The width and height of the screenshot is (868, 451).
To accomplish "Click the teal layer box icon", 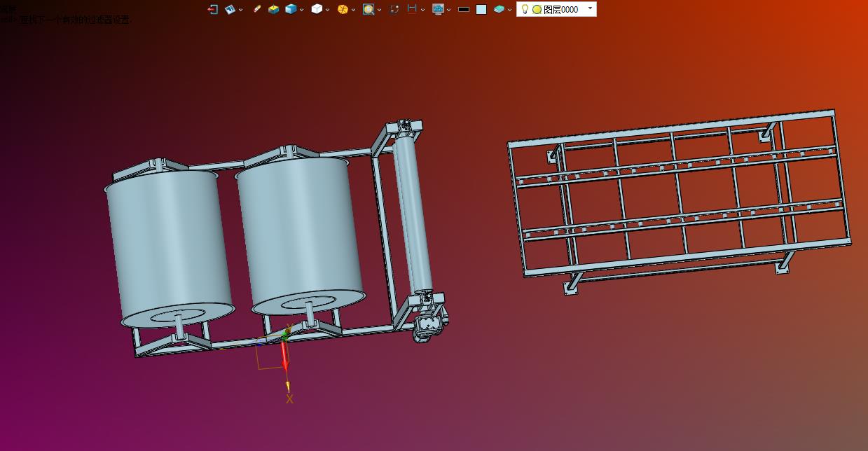I will pos(499,9).
